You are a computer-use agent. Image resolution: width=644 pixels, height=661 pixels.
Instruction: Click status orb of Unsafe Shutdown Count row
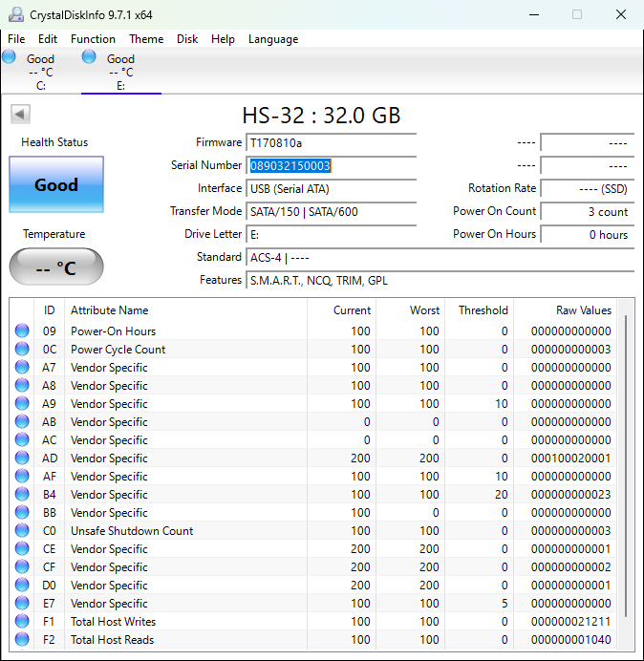[x=22, y=530]
